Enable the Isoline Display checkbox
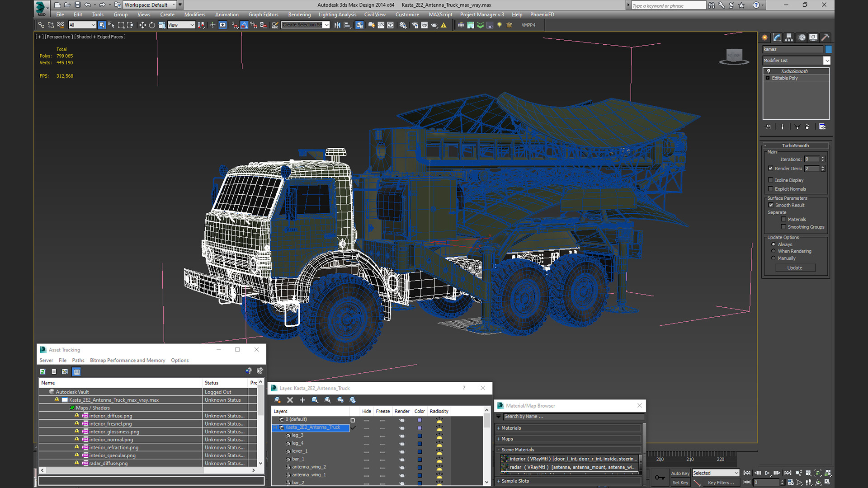The width and height of the screenshot is (868, 488). pos(771,180)
